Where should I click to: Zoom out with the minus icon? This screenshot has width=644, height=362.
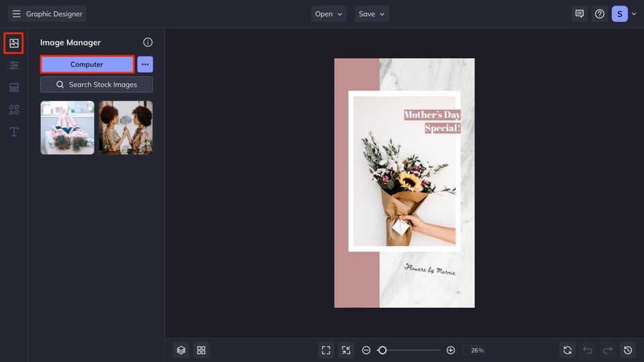(x=366, y=350)
